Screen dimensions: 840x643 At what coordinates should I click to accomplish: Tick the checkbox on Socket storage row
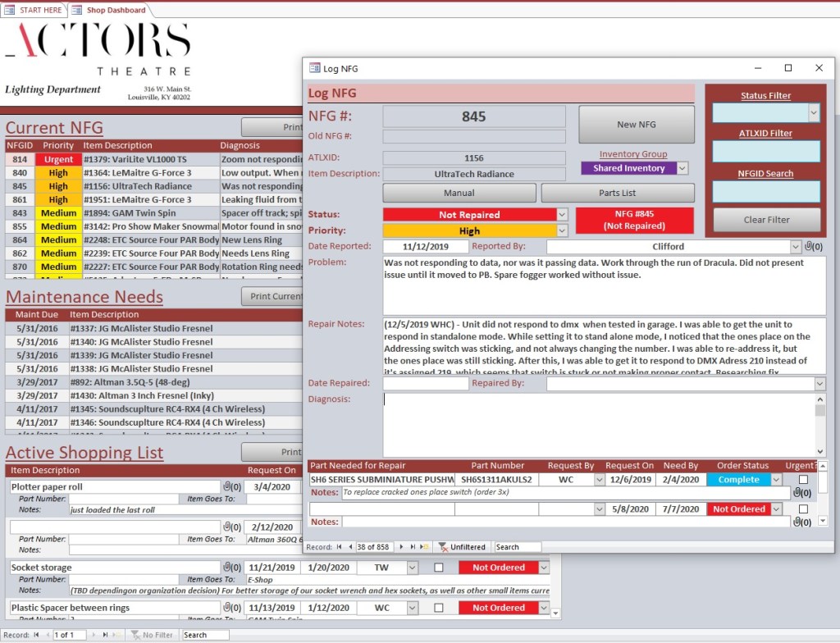[x=439, y=568]
